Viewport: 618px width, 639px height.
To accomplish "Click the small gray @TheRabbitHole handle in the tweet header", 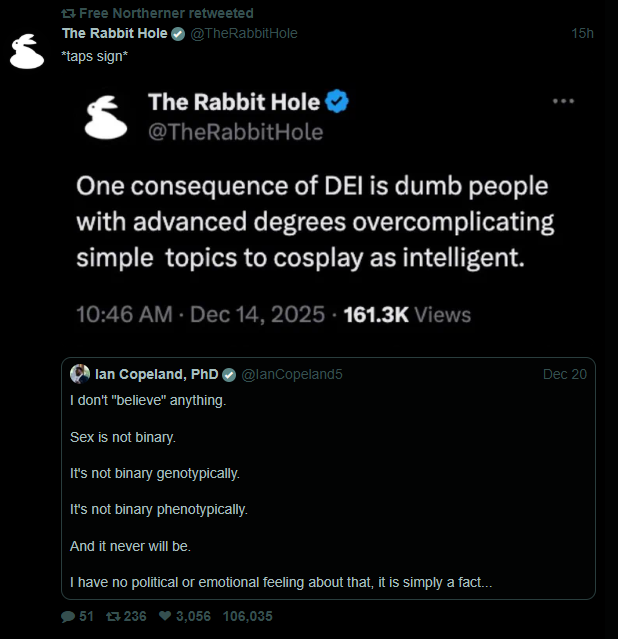I will coord(244,34).
